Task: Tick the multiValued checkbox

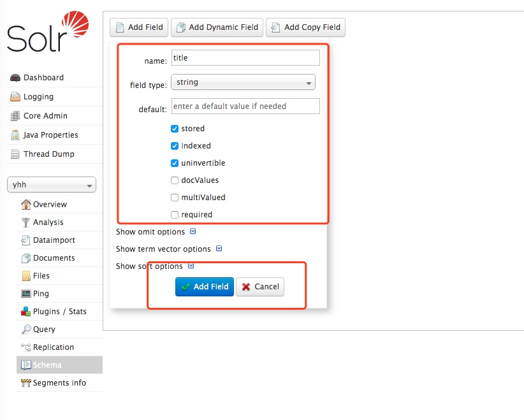Action: [x=175, y=198]
